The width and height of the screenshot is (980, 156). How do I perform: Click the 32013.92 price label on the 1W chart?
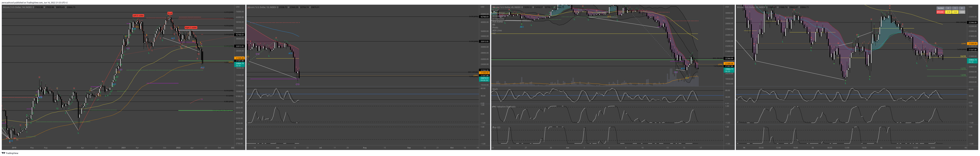(x=240, y=46)
